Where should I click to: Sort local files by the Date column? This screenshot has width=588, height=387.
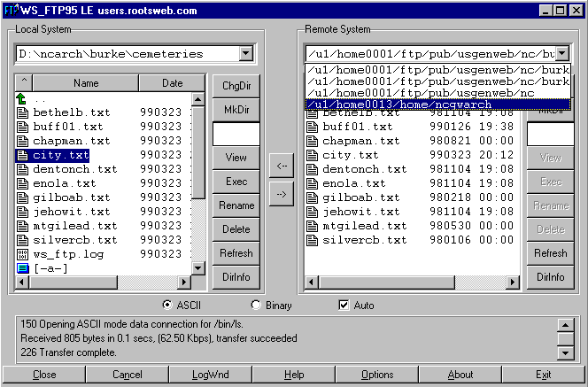[172, 83]
